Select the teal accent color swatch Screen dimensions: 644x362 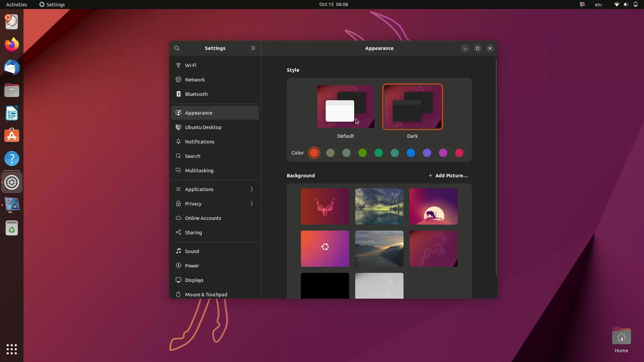click(x=394, y=153)
